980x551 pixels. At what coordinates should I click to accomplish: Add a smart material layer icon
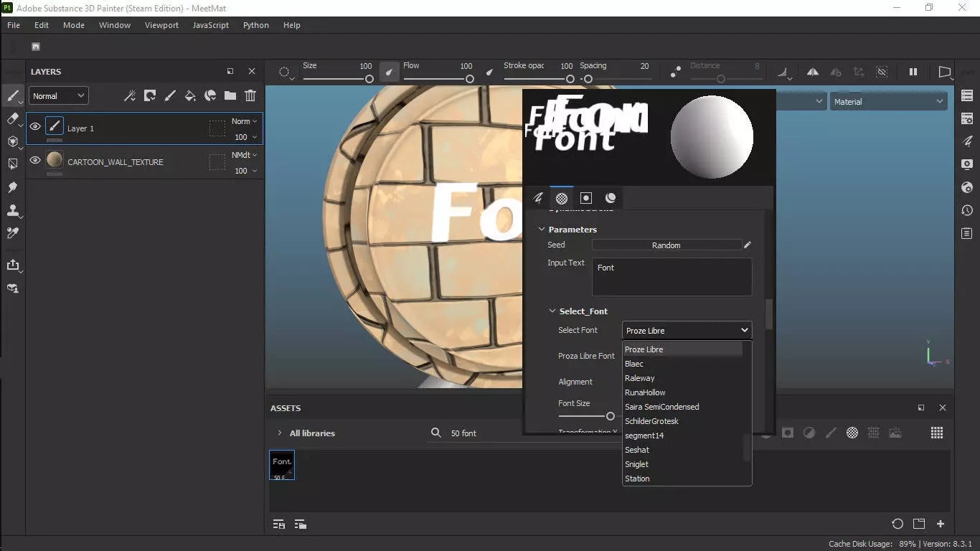click(210, 95)
